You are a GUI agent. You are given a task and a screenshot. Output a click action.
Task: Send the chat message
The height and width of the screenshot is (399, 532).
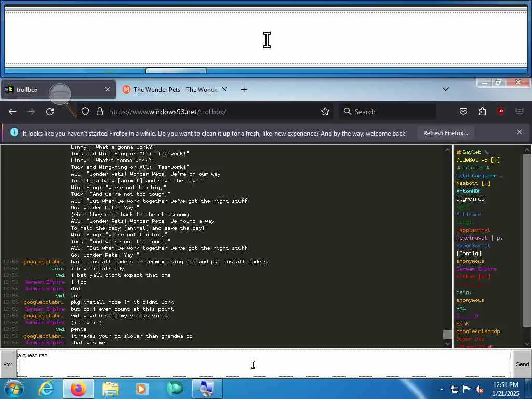pos(522,364)
